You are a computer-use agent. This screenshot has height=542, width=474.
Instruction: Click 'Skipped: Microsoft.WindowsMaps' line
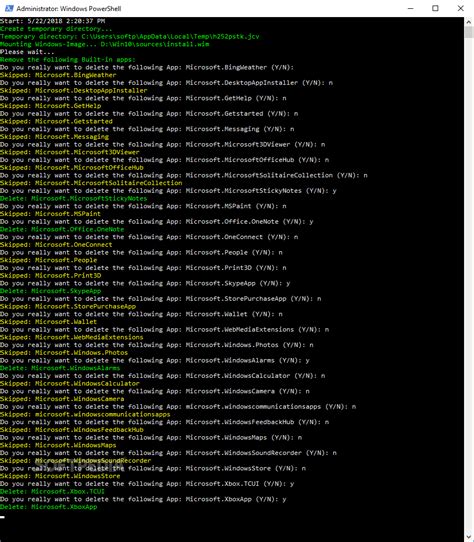click(58, 445)
